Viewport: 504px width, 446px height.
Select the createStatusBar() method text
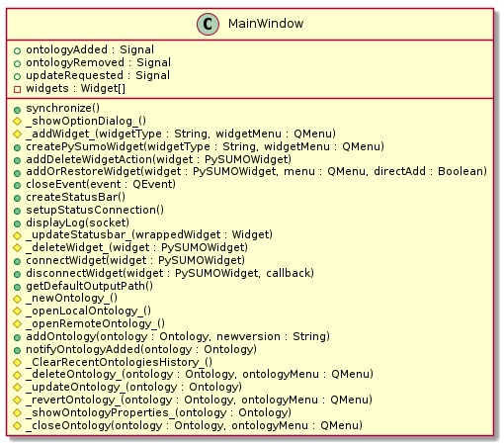click(x=76, y=197)
